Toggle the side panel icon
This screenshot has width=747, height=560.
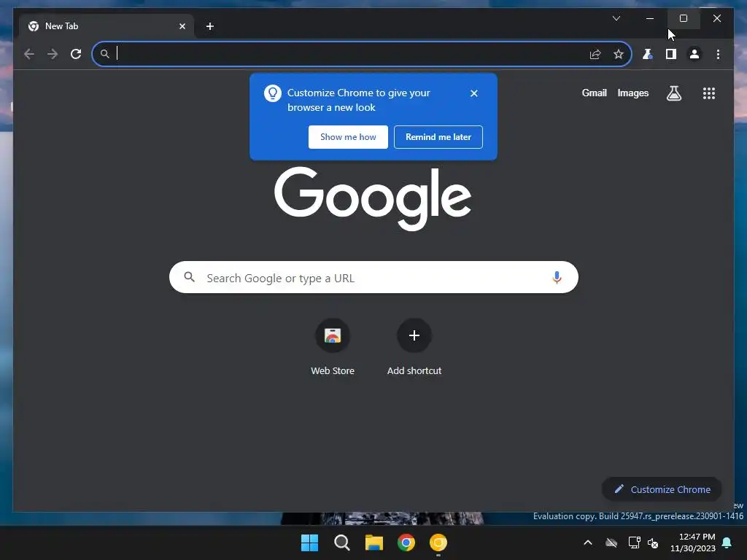671,54
